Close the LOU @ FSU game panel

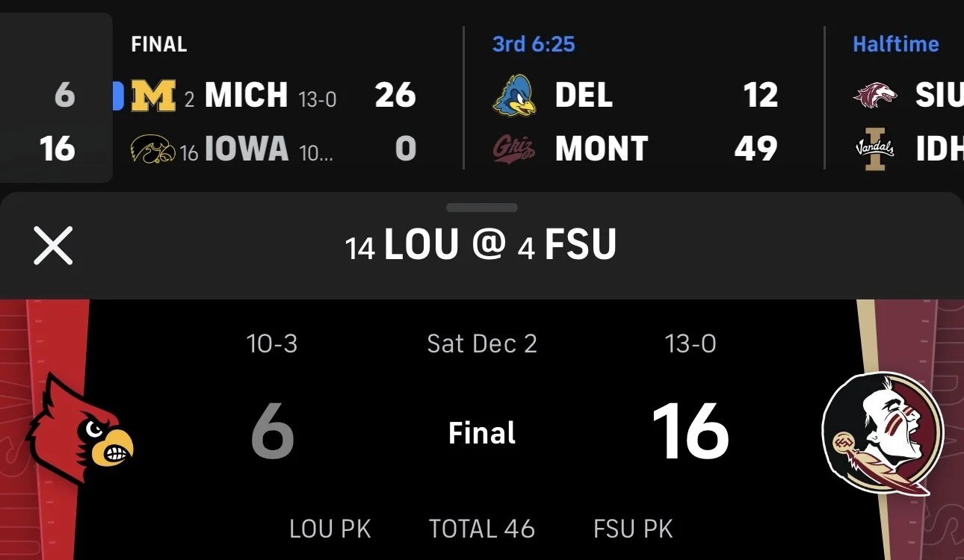53,246
